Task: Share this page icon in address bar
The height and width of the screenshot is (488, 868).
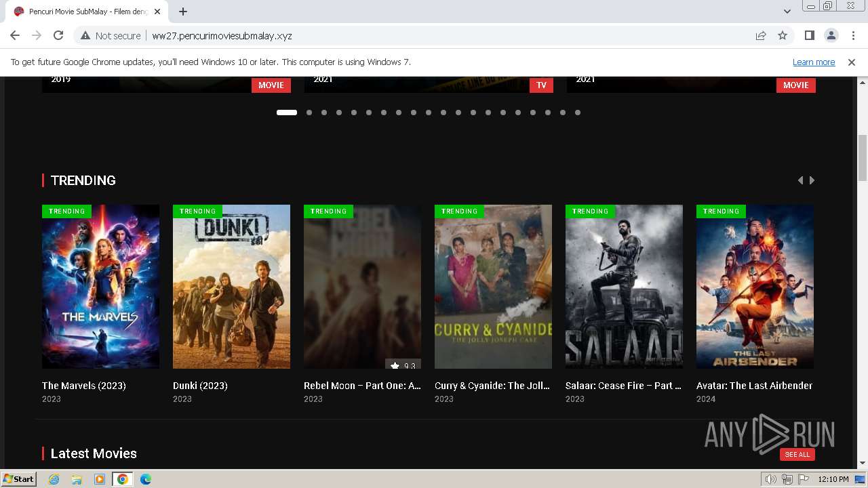Action: click(761, 35)
